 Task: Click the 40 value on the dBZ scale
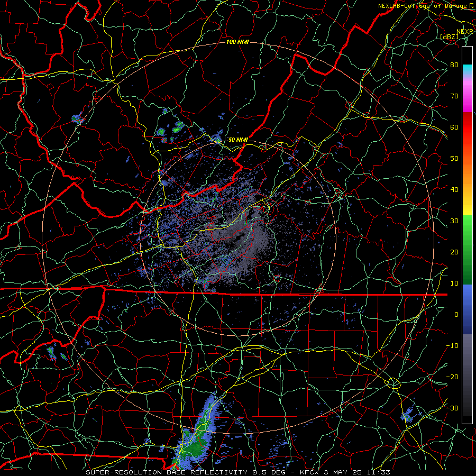click(454, 190)
